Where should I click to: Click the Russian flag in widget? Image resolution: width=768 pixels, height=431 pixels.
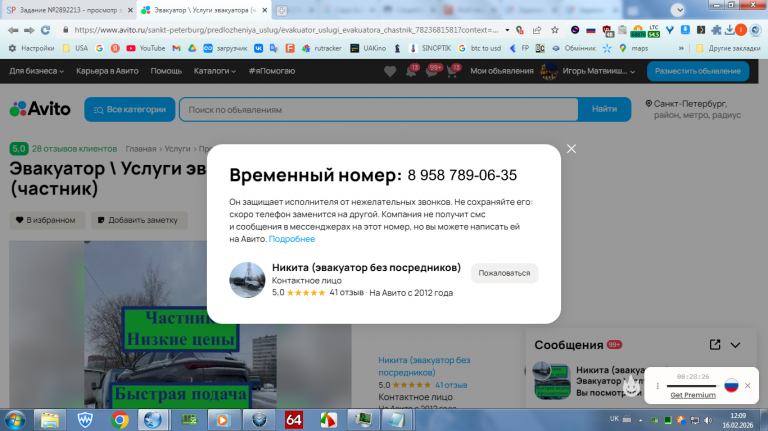tap(731, 385)
